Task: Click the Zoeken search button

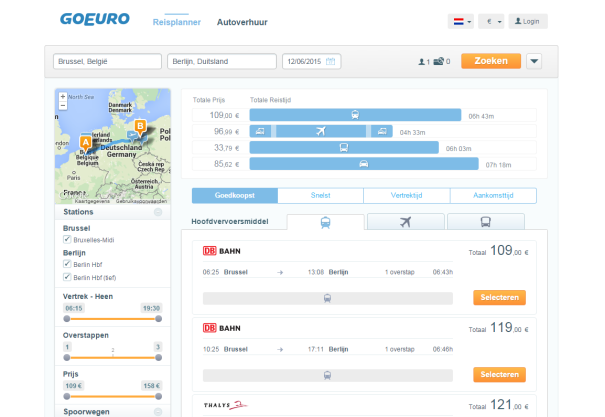Action: click(491, 61)
